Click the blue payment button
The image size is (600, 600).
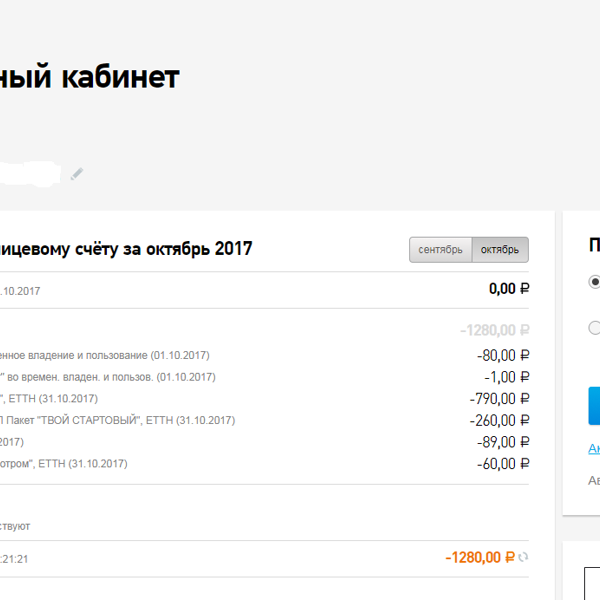(x=594, y=406)
